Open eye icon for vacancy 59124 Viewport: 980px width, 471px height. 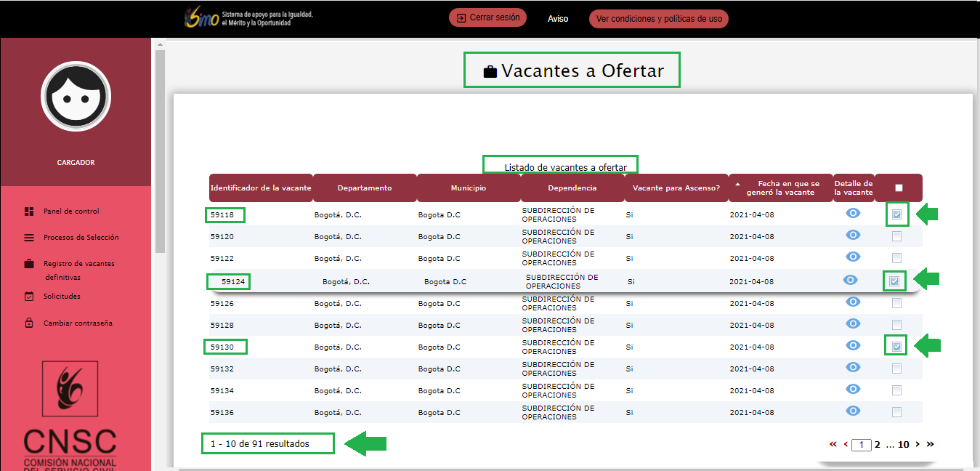point(850,281)
